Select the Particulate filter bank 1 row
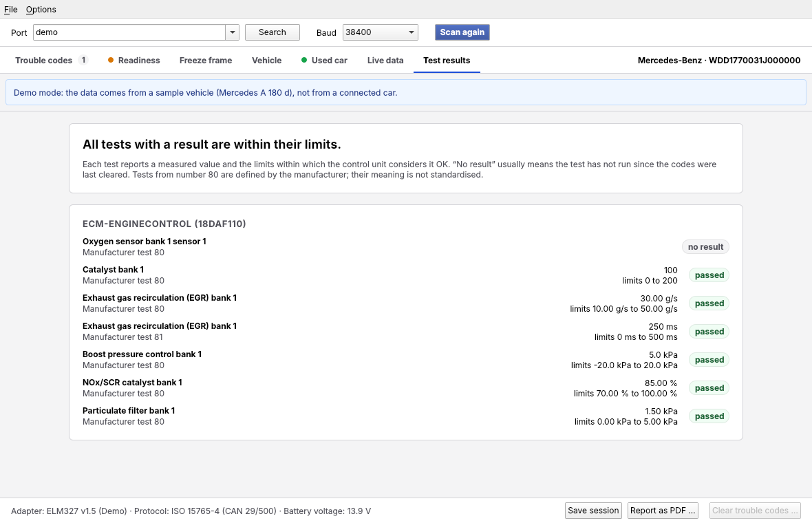Image resolution: width=812 pixels, height=523 pixels. tap(405, 416)
